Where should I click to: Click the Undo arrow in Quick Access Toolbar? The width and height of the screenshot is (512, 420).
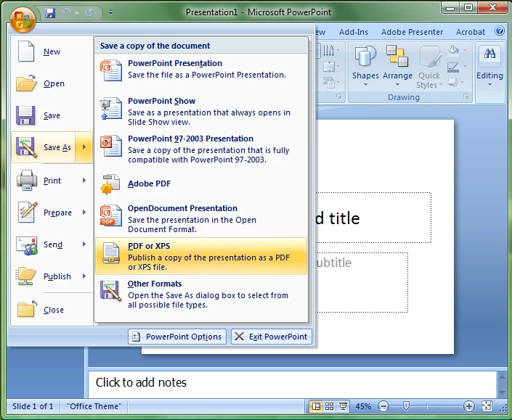(67, 13)
